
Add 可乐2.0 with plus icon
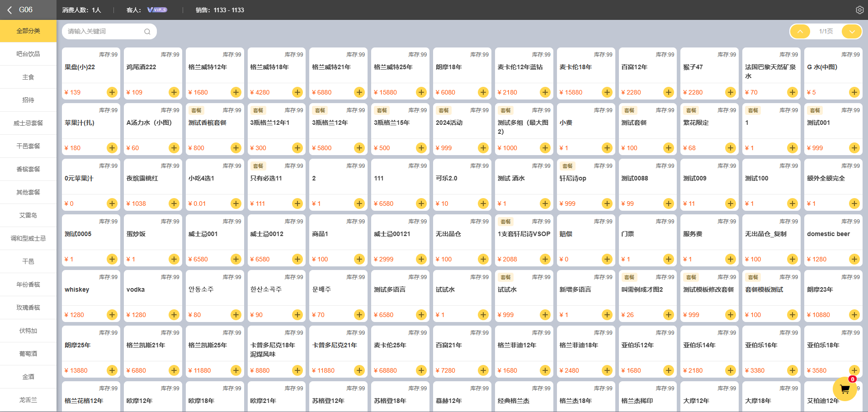pos(483,204)
